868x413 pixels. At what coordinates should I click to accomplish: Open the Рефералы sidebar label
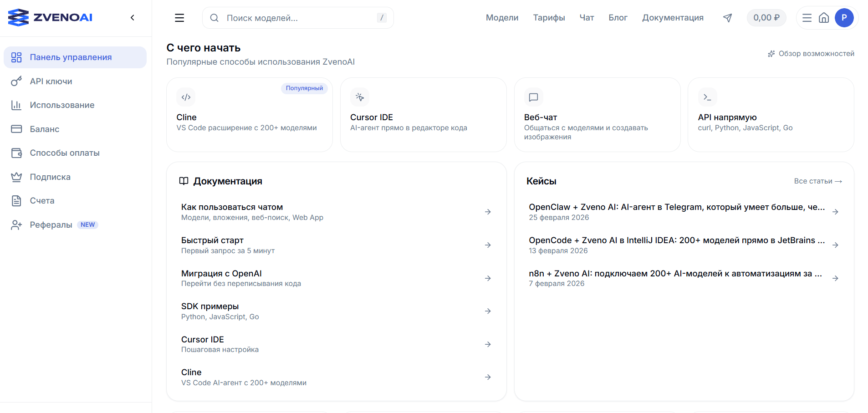click(x=51, y=225)
